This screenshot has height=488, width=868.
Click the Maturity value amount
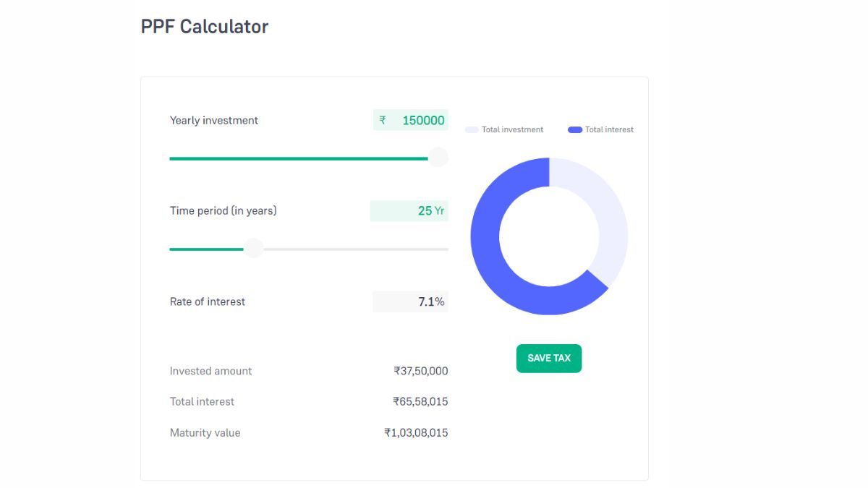pyautogui.click(x=416, y=433)
